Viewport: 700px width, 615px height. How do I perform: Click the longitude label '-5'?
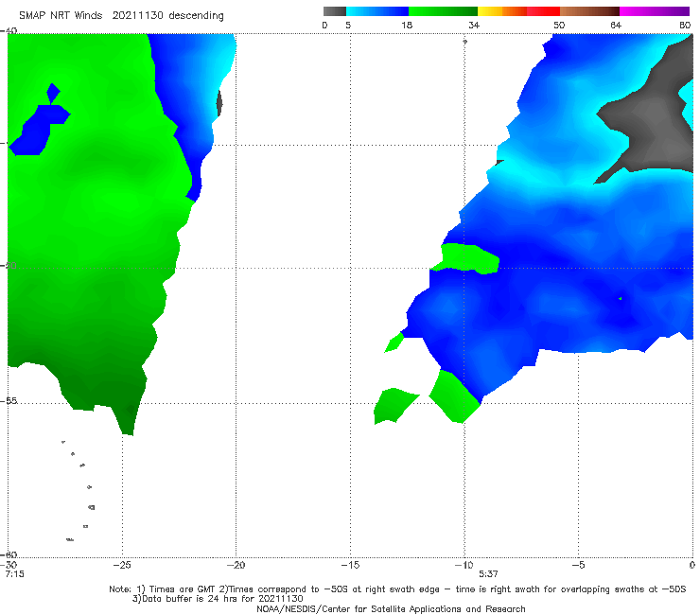coord(578,565)
